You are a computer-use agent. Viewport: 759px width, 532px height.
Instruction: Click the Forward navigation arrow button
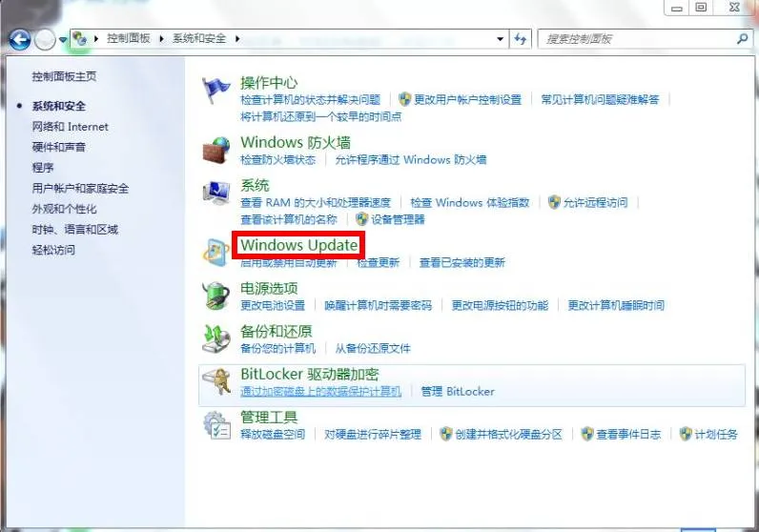pos(45,40)
